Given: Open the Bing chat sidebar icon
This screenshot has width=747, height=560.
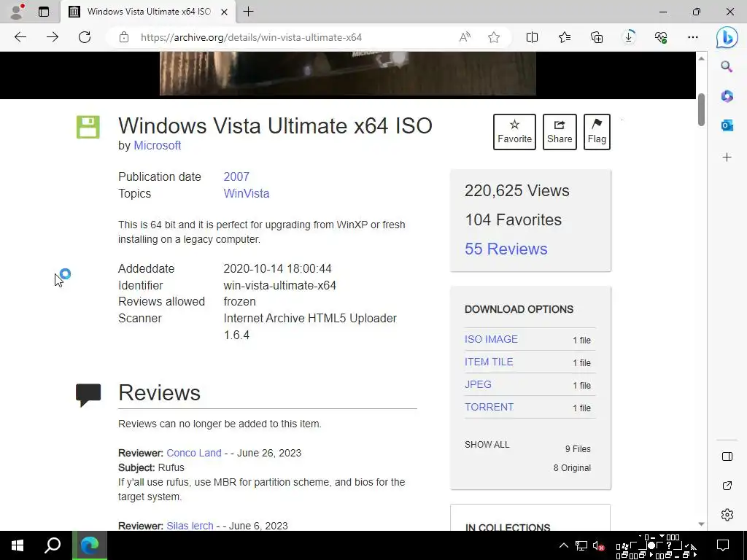Looking at the screenshot, I should [x=727, y=37].
